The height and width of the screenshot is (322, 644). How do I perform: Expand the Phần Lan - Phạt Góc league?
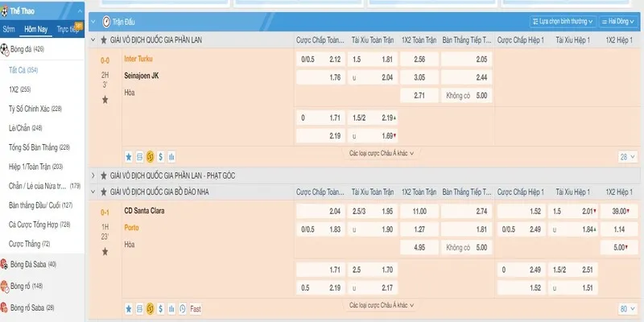click(x=93, y=175)
